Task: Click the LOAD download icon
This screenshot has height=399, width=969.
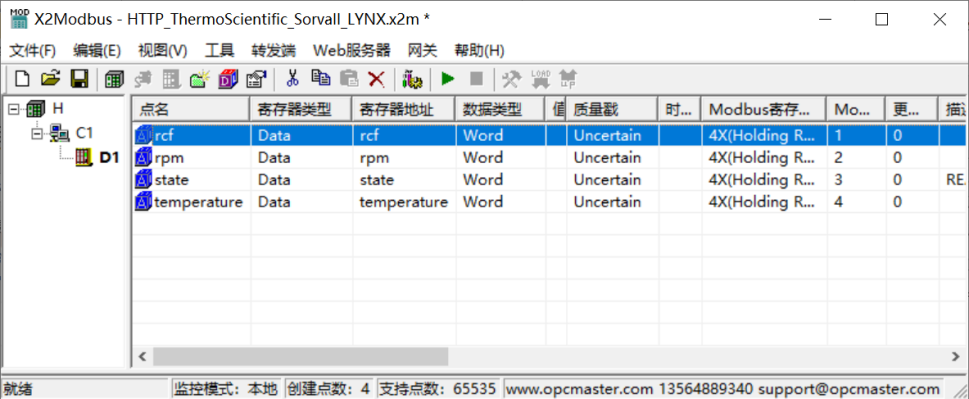Action: (x=541, y=78)
